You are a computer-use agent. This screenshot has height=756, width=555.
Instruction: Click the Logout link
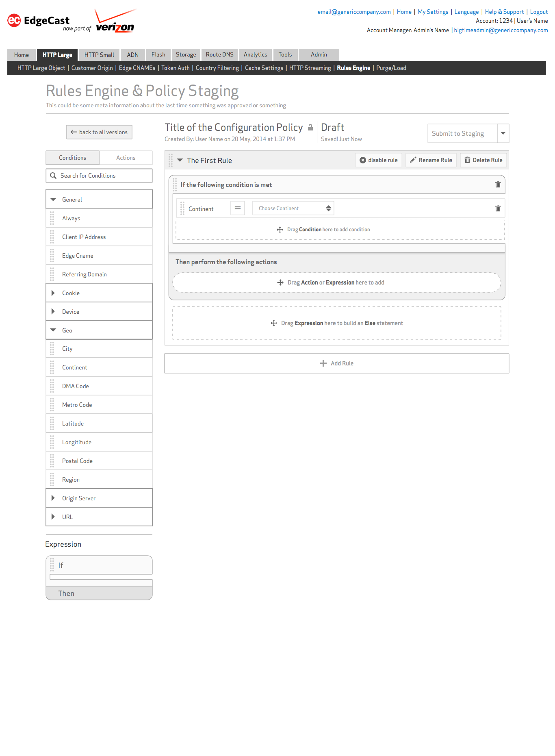coord(539,12)
